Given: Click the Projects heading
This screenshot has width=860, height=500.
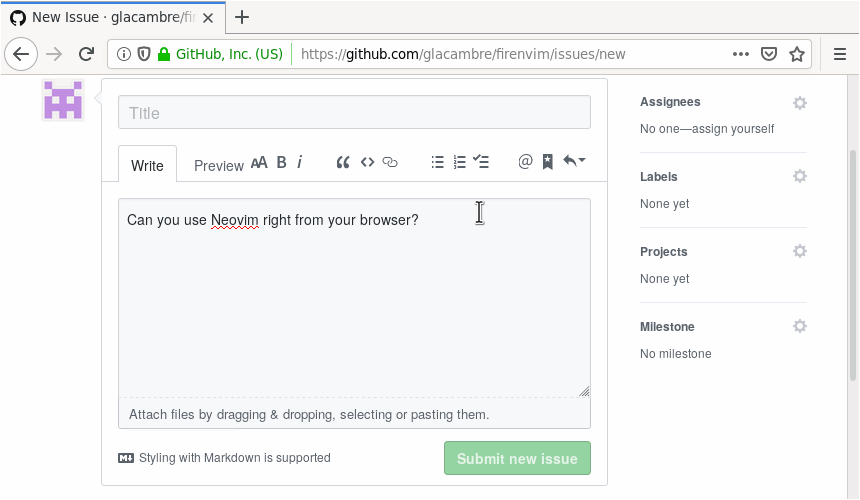Looking at the screenshot, I should [663, 252].
